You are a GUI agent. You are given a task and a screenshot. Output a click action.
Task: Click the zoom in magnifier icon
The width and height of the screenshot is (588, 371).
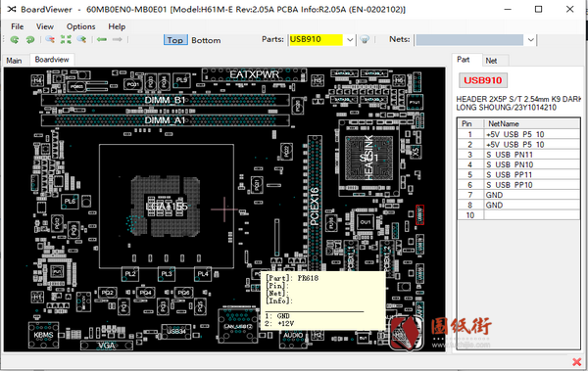[x=81, y=39]
